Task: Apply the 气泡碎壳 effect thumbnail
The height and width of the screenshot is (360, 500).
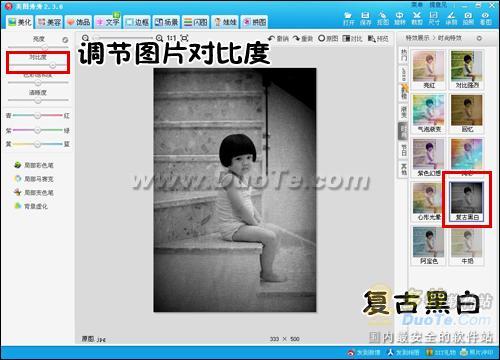Action: [428, 113]
